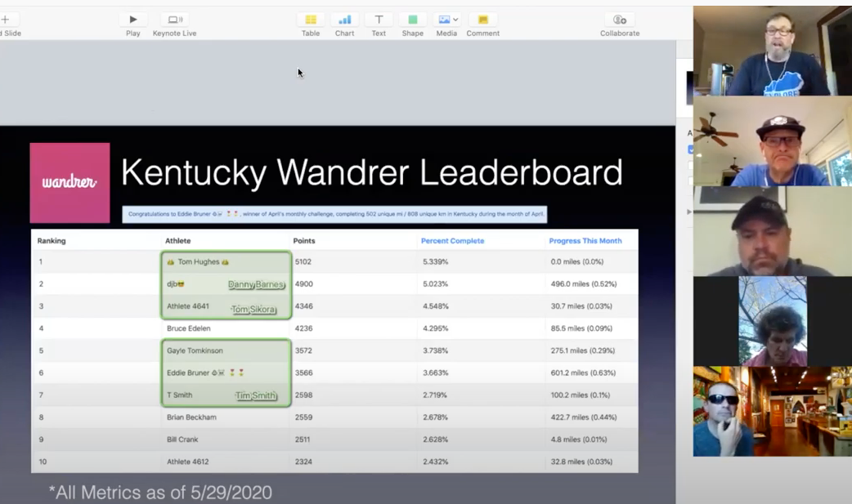The width and height of the screenshot is (852, 504).
Task: Select the Gayle Tomkinson cell
Action: tap(195, 351)
